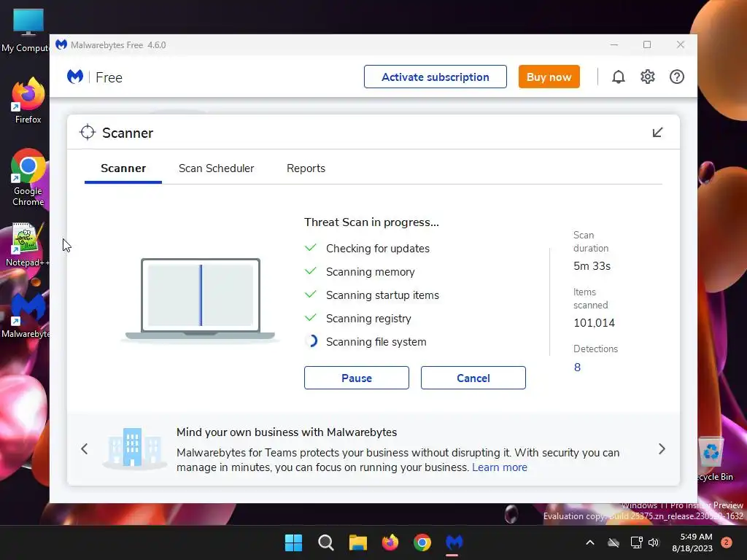Click the volume speaker icon in tray
747x560 pixels.
pos(654,542)
